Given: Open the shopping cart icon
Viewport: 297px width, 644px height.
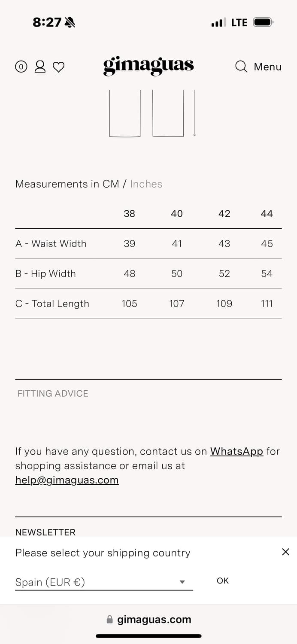Looking at the screenshot, I should [x=21, y=67].
